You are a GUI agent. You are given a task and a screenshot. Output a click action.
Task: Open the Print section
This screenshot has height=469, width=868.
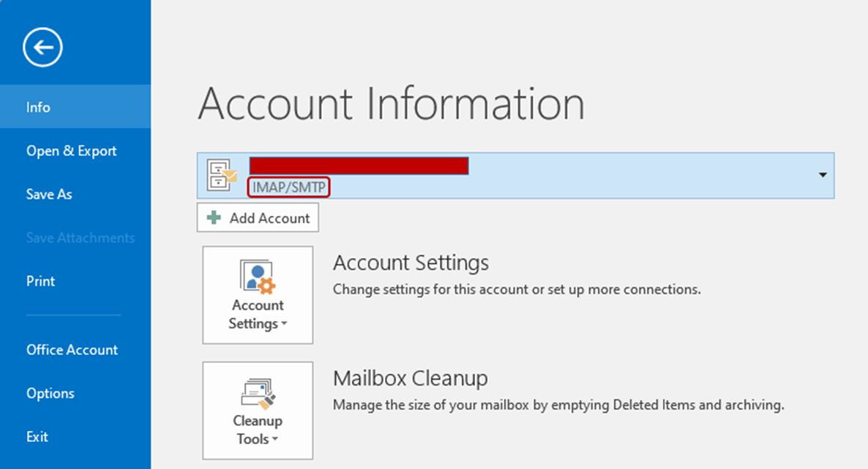(x=40, y=281)
